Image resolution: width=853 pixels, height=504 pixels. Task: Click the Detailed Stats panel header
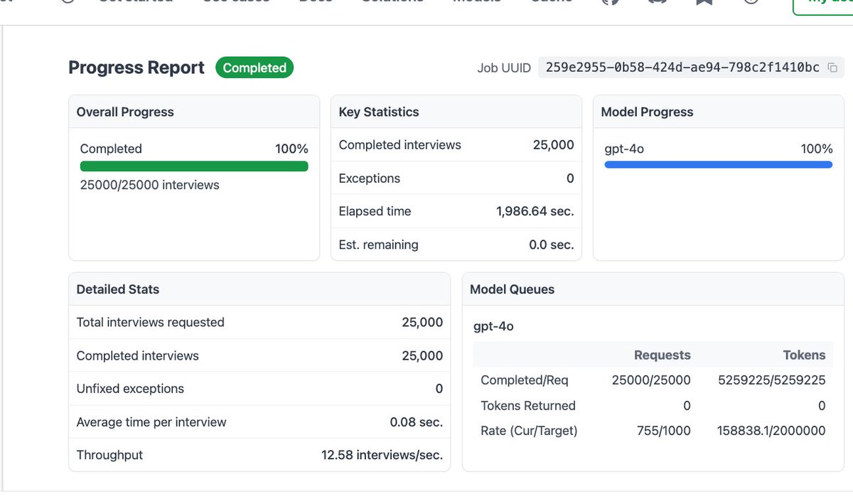[x=259, y=289]
